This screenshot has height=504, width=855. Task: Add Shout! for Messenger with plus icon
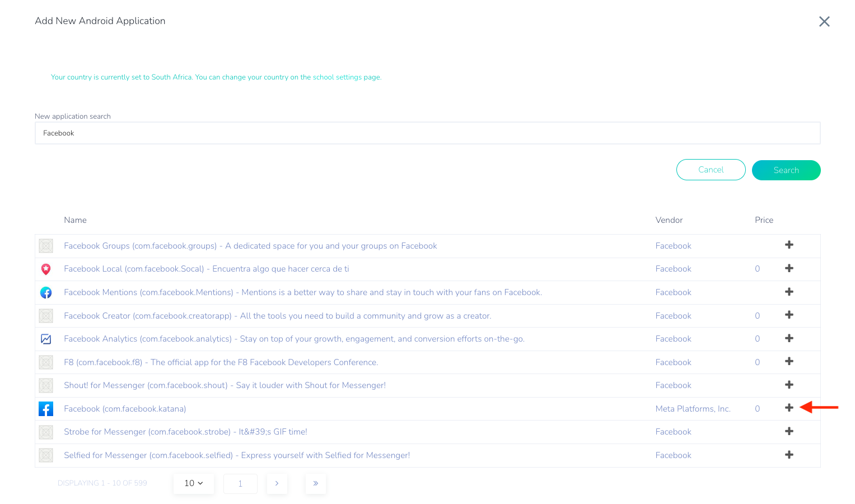coord(789,385)
